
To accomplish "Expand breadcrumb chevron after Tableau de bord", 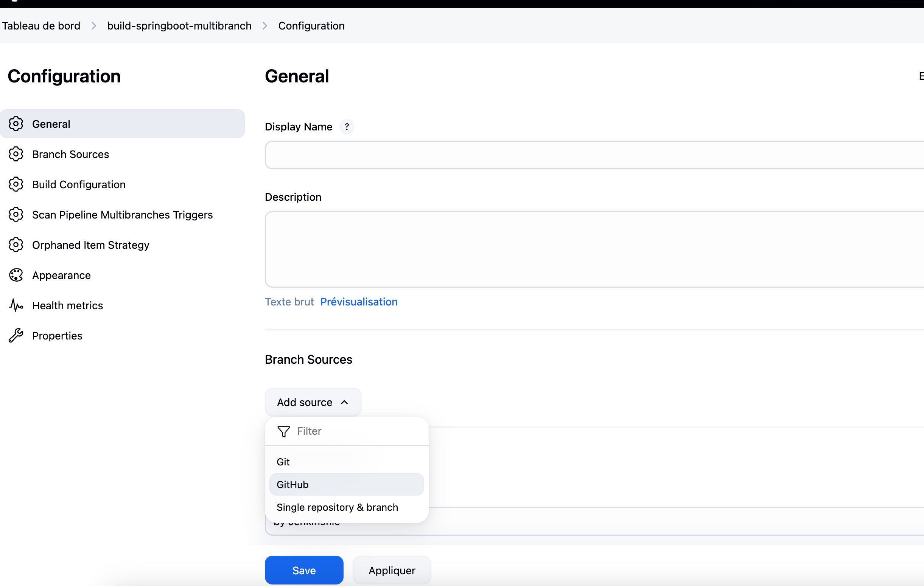I will tap(93, 26).
